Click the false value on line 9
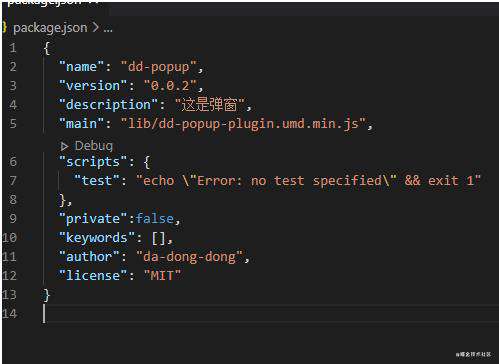 [155, 219]
